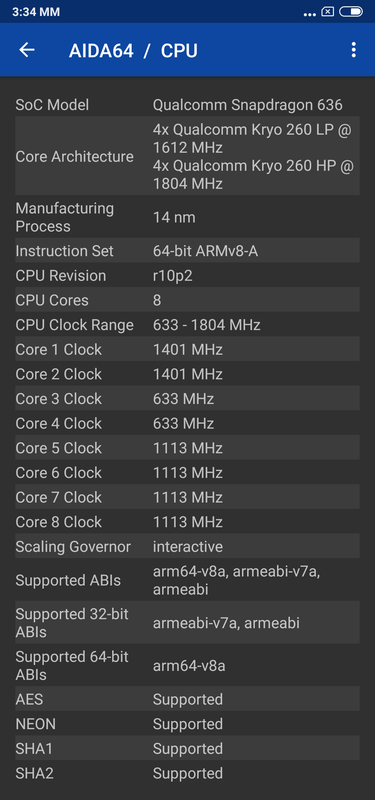This screenshot has height=800, width=375.
Task: Tap the Instruction Set row
Action: [x=187, y=251]
